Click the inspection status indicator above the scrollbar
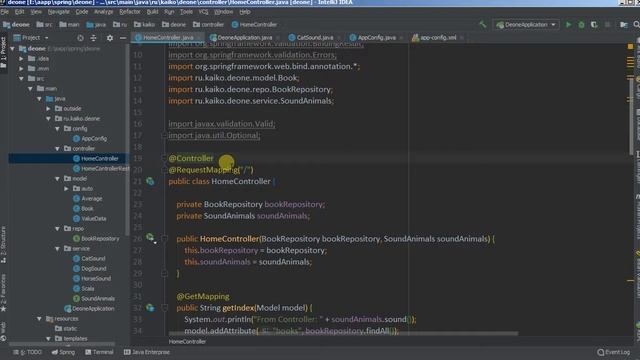Screen dimensions: 640x360 coord(631,47)
